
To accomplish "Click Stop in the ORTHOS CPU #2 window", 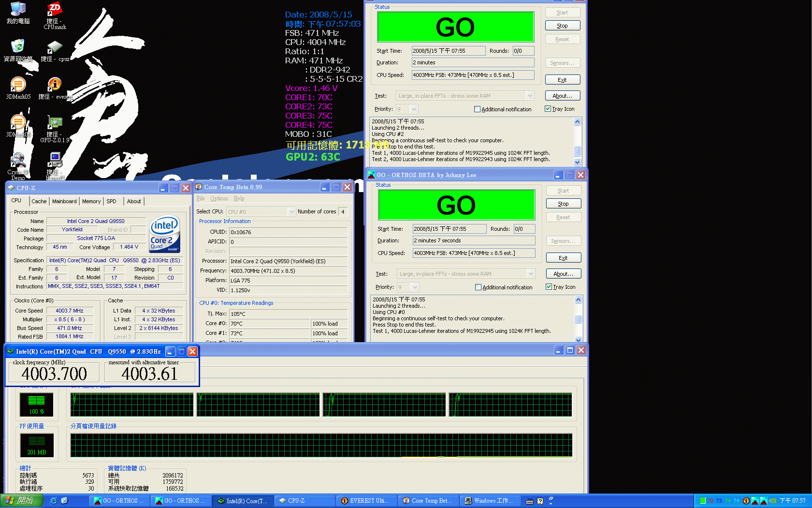I will [x=563, y=26].
